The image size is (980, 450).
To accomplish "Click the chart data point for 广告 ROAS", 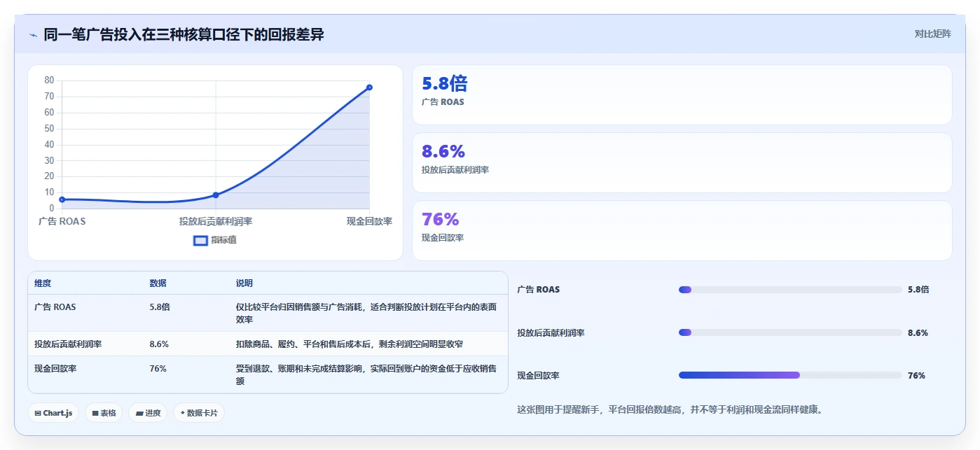I will [62, 199].
